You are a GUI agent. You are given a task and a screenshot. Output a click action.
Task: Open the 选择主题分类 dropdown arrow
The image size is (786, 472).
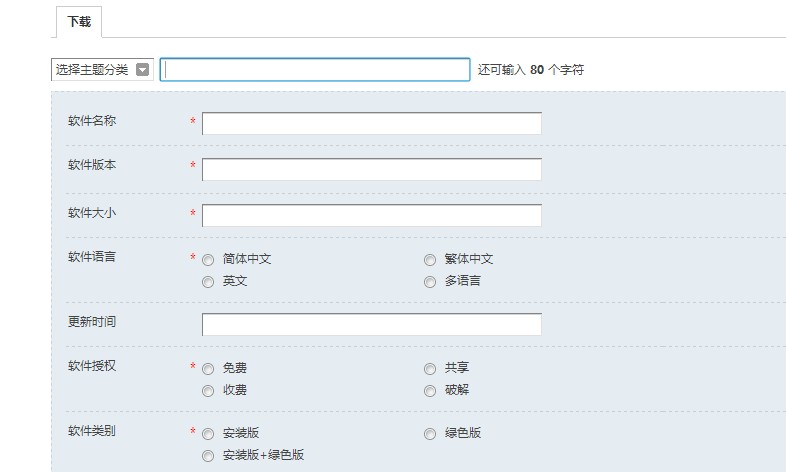tap(142, 70)
